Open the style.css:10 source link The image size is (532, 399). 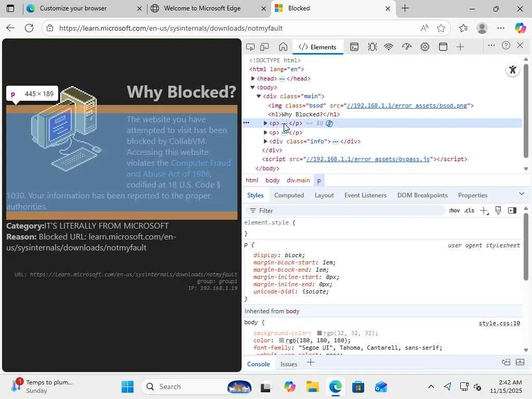[499, 323]
